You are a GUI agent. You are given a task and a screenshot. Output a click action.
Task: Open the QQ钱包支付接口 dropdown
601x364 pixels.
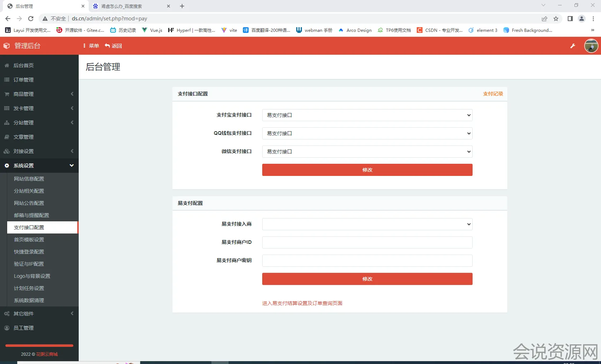(367, 133)
